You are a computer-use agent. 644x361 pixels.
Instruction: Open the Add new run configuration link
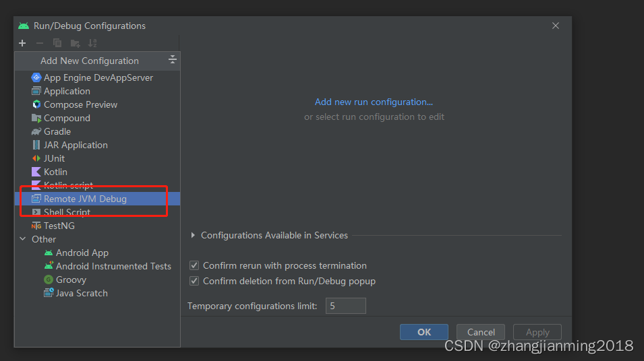[x=374, y=102]
